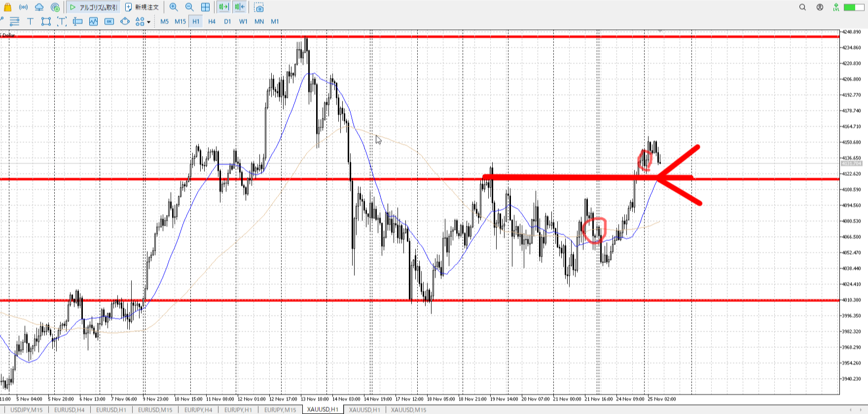Toggle chart auto scroll to latest bar
The height and width of the screenshot is (414, 868).
click(x=224, y=7)
